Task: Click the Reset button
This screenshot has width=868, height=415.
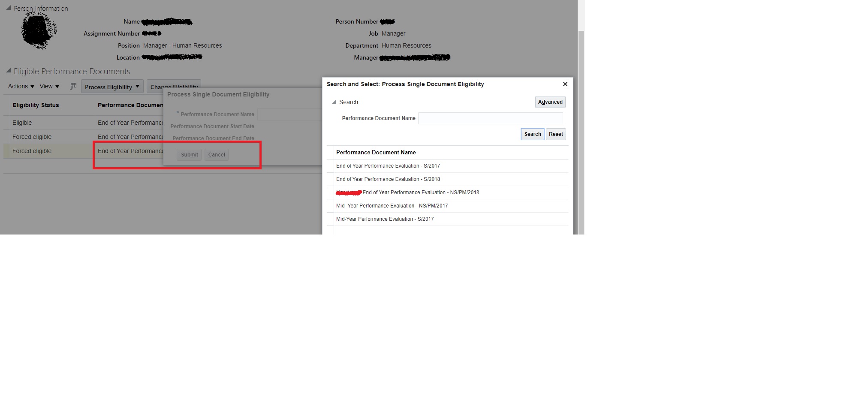Action: click(555, 134)
